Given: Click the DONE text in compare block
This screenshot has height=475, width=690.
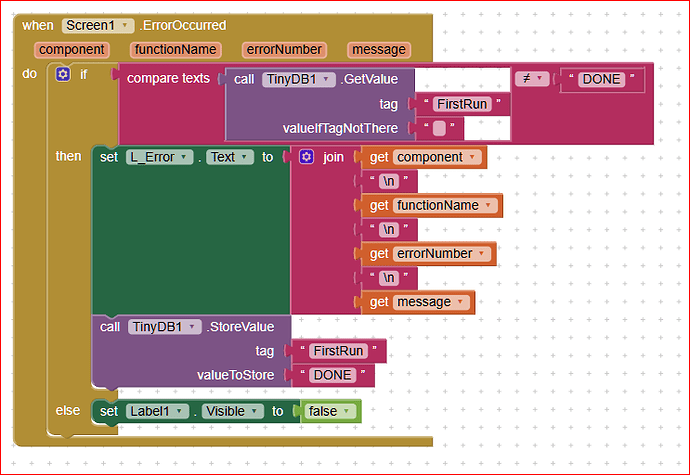Looking at the screenshot, I should pos(600,79).
